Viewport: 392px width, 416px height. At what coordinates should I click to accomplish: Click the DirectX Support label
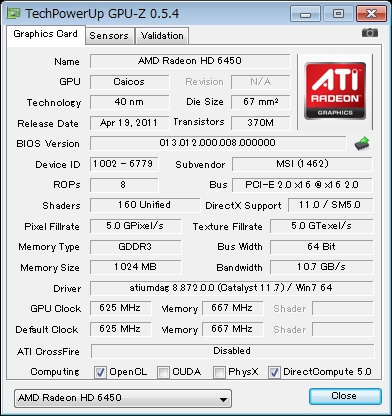click(x=243, y=206)
